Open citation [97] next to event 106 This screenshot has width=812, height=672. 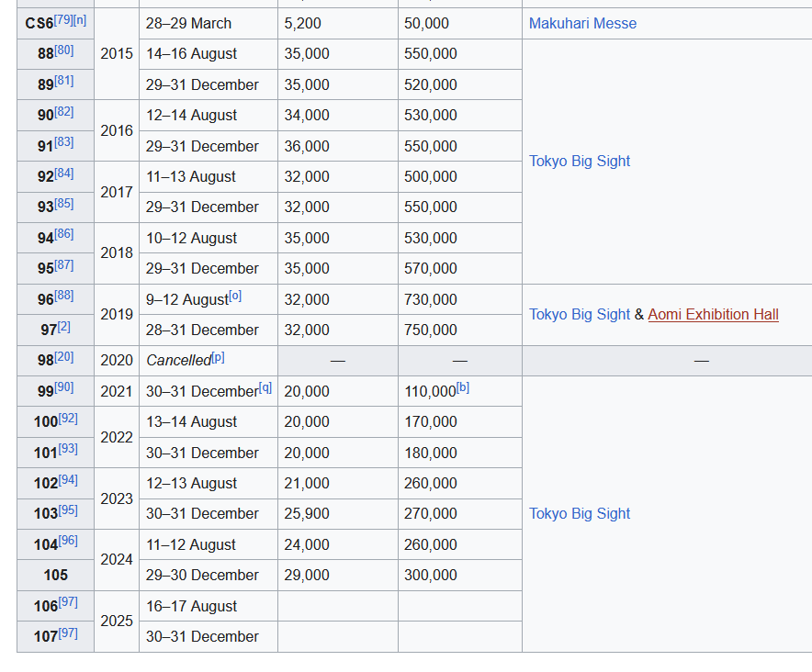tap(68, 602)
